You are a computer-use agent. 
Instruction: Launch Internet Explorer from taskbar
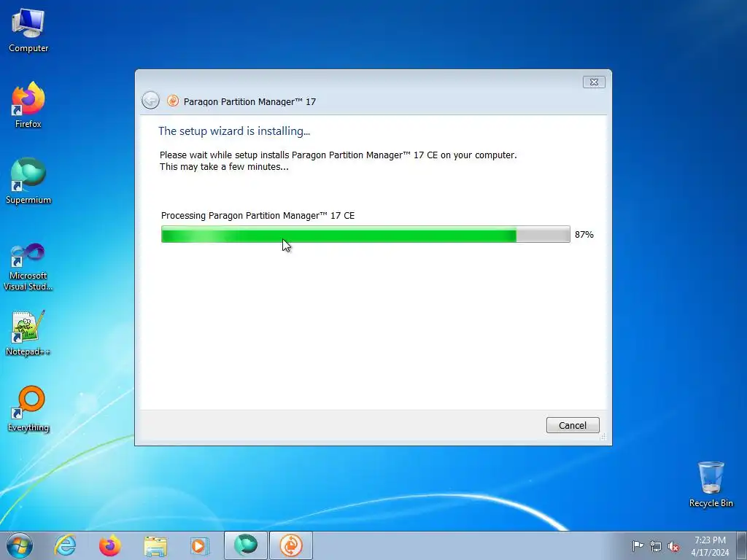click(65, 545)
